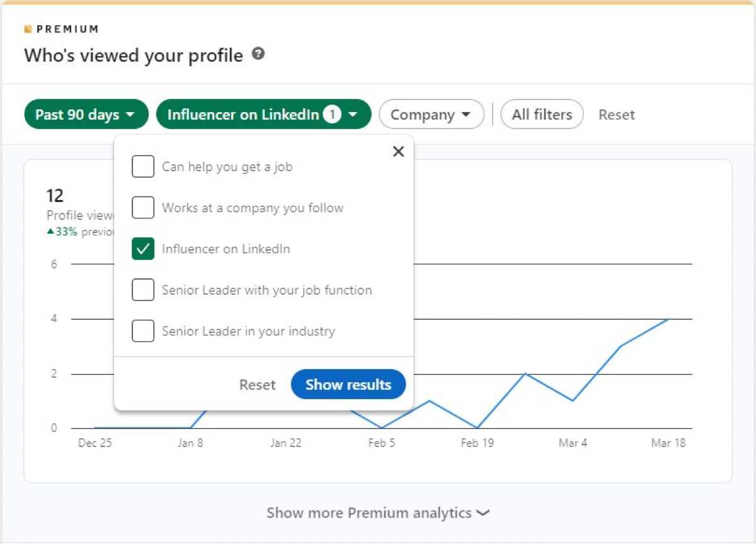Click the green 33% increase arrow
Screen dimensions: 756x544
(50, 232)
